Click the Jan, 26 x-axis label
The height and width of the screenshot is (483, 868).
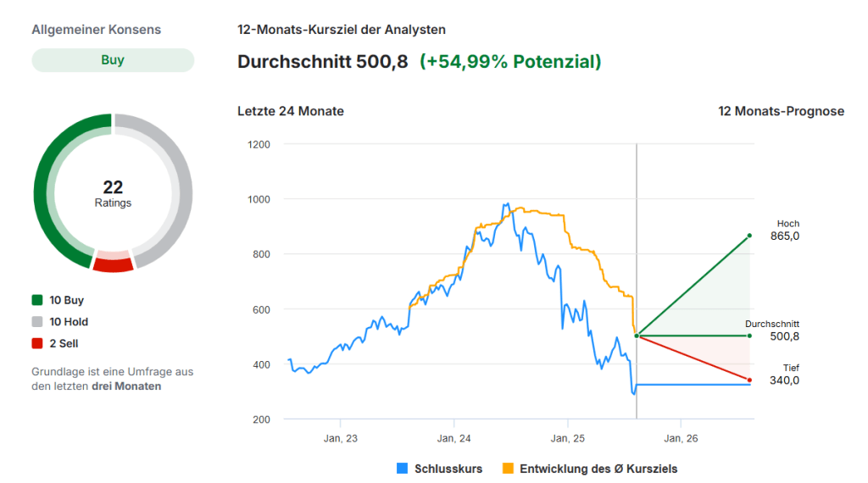point(681,438)
